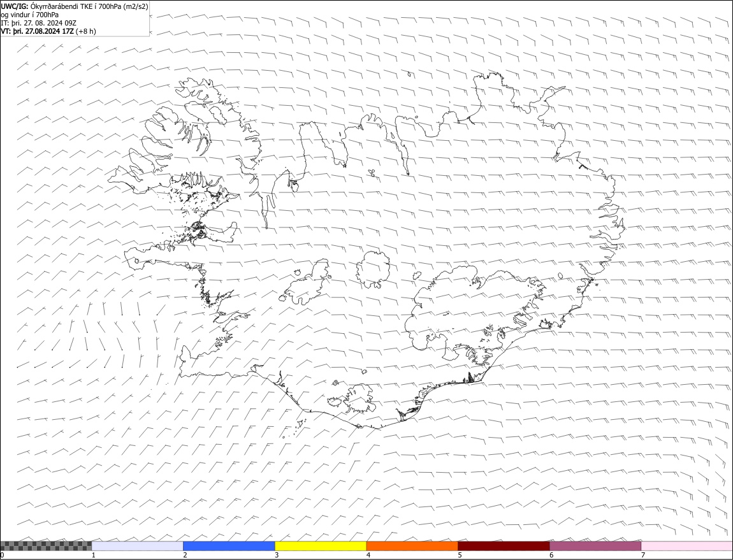
Task: Click the legend label '4'
Action: pyautogui.click(x=368, y=555)
